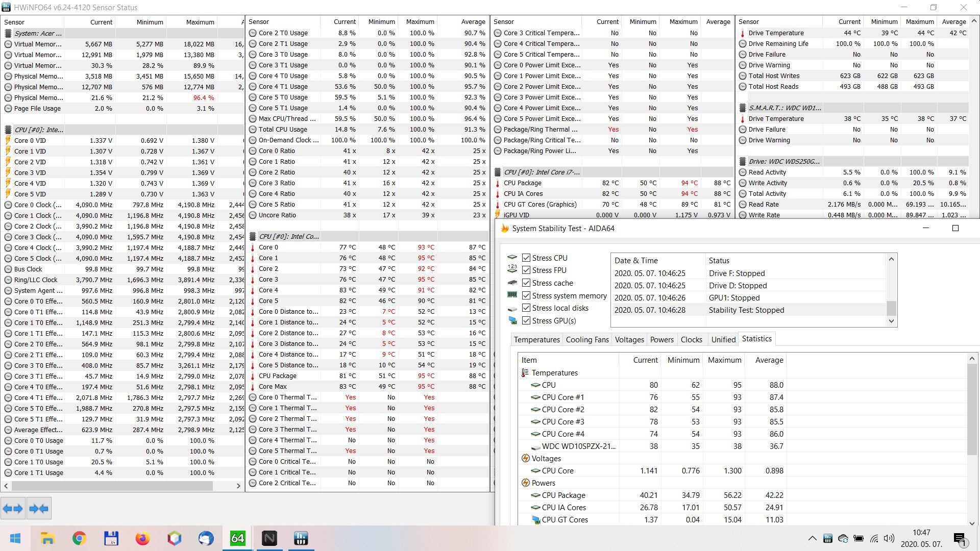
Task: Click the Stress CPU chip icon
Action: pos(512,257)
